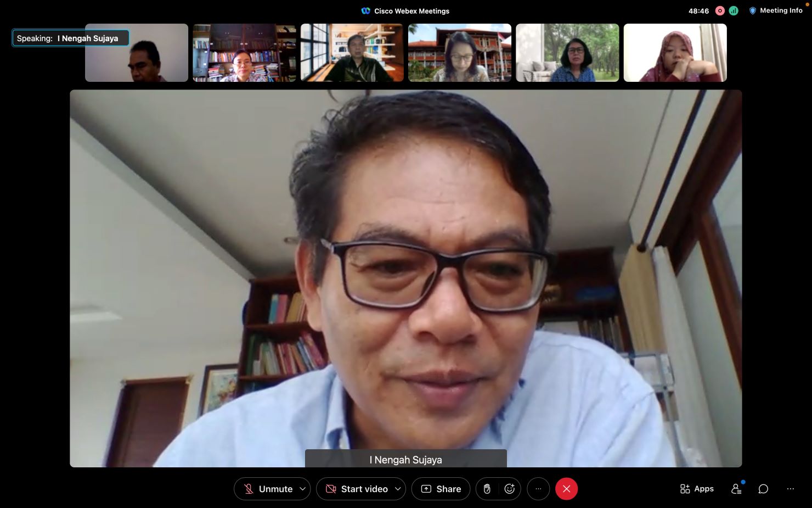Open panel options ellipsis beside the chat icon

(790, 489)
